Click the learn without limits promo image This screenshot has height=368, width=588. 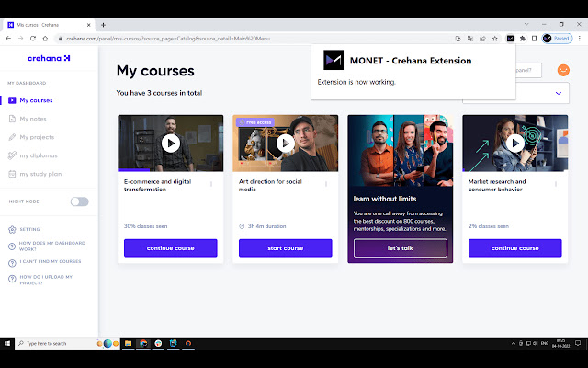tap(401, 151)
